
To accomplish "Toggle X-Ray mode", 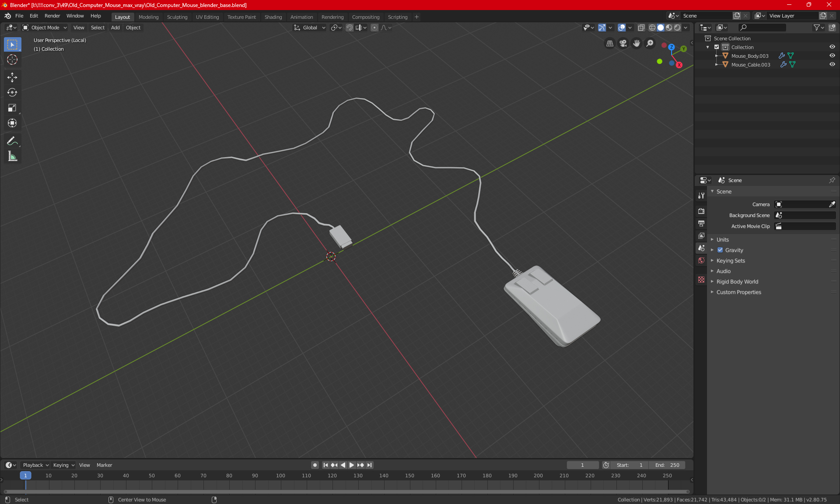I will (641, 28).
